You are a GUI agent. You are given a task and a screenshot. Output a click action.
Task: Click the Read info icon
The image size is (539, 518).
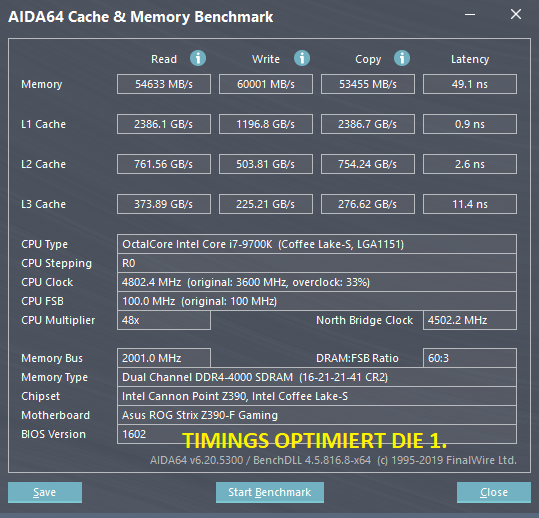pyautogui.click(x=198, y=58)
